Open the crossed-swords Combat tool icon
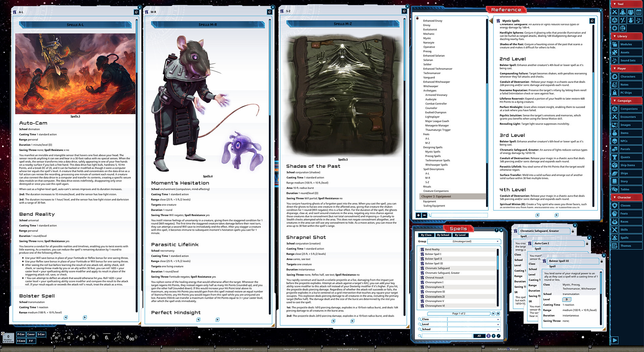Image resolution: width=644 pixels, height=352 pixels. (x=614, y=12)
